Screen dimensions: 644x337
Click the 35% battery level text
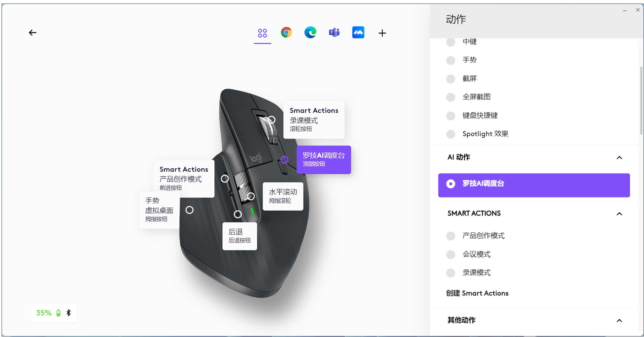click(x=44, y=313)
